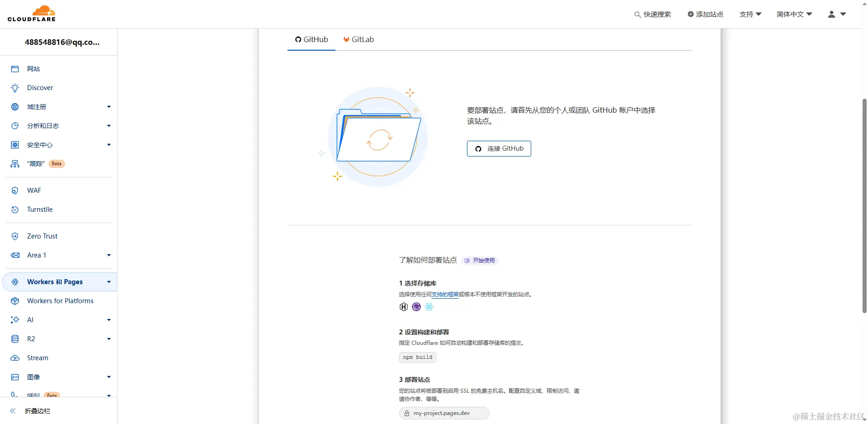868x424 pixels.
Task: Click the 跟踪 network icon
Action: (x=15, y=164)
